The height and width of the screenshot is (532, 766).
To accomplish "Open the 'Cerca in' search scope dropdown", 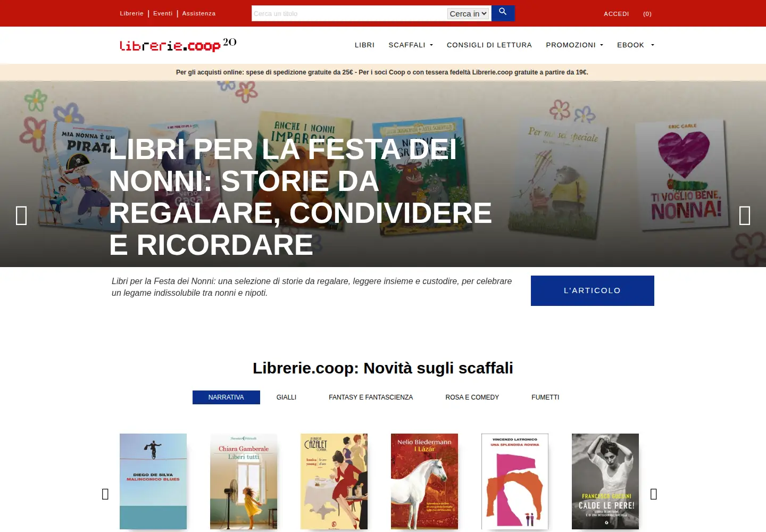I will [x=468, y=14].
